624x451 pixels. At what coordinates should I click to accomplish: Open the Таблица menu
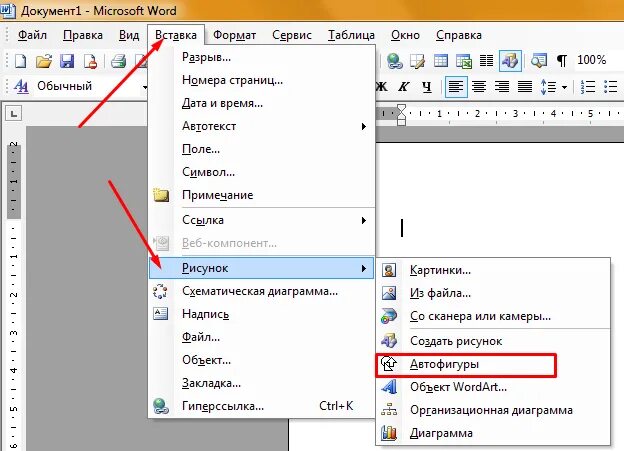[x=351, y=35]
